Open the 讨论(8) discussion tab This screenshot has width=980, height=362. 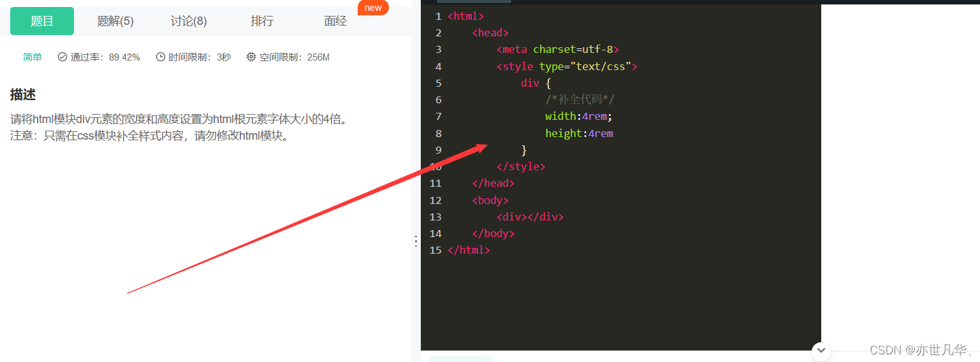tap(189, 21)
